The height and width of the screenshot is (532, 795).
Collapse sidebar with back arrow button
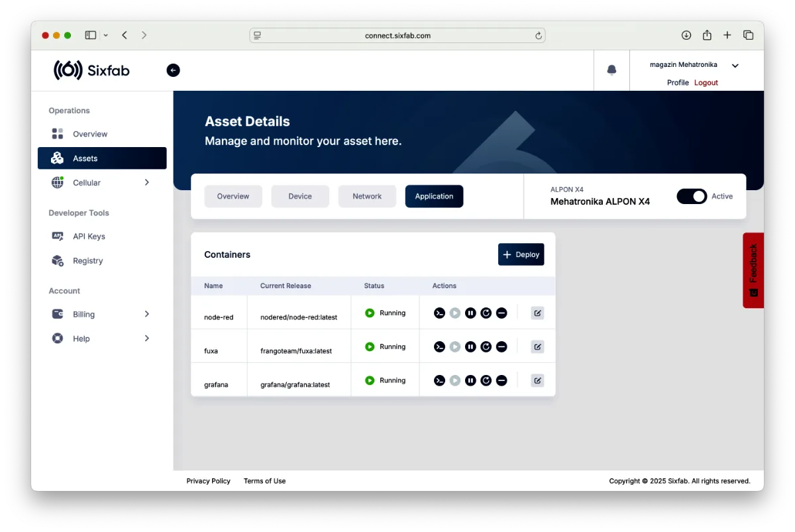(x=173, y=70)
